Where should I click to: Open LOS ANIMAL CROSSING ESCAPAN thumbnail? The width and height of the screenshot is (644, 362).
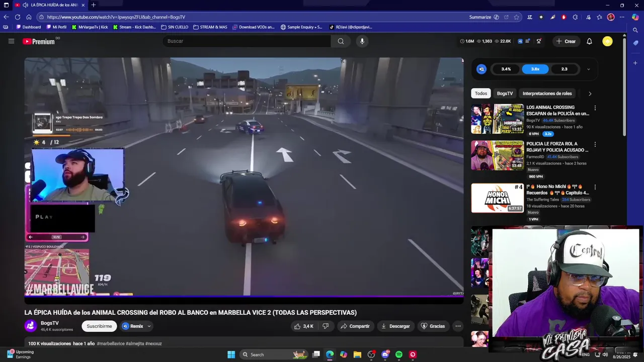click(498, 119)
